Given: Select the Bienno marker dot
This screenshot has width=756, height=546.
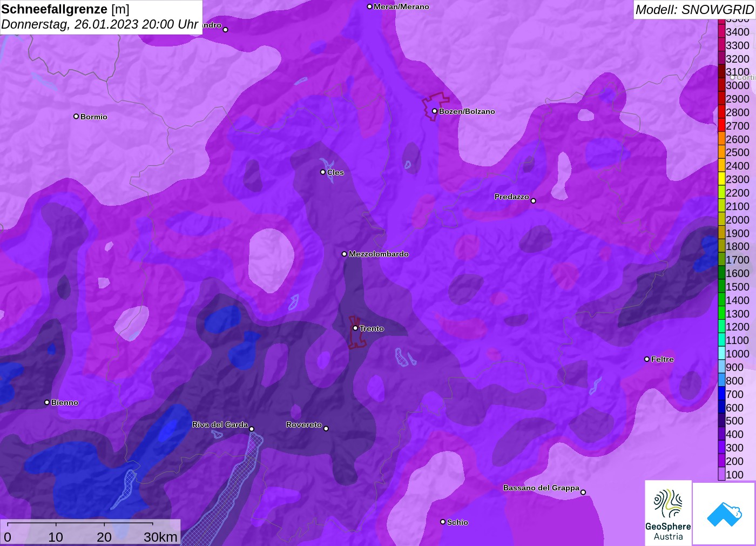Looking at the screenshot, I should pos(47,402).
